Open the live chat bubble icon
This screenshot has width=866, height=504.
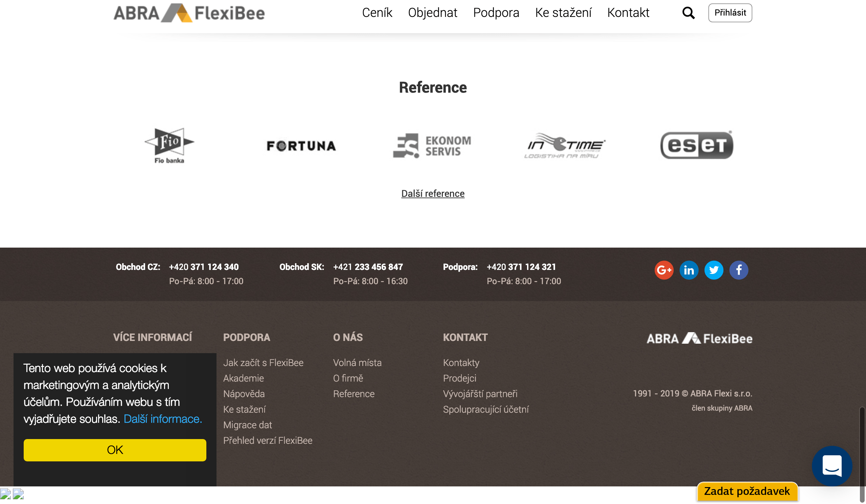pos(831,466)
